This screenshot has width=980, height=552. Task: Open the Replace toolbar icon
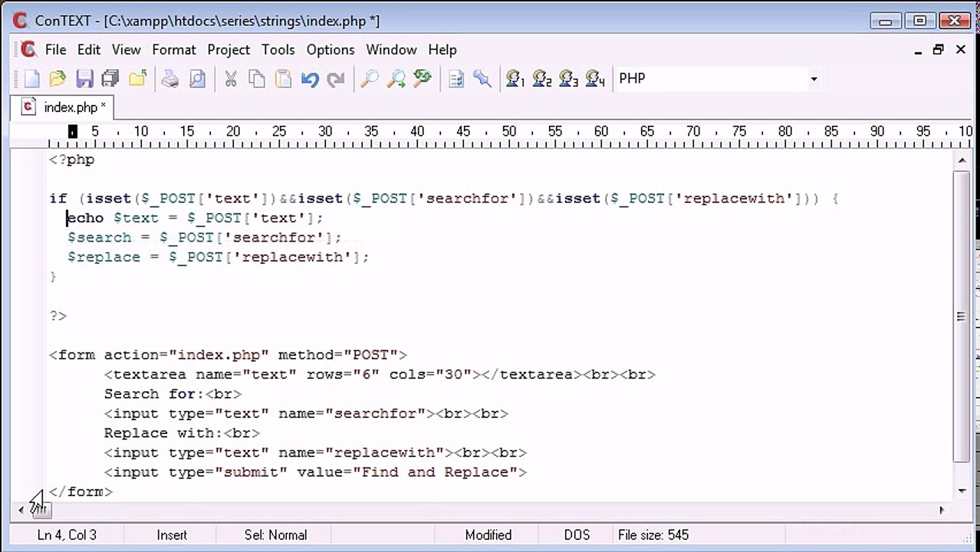(x=423, y=78)
